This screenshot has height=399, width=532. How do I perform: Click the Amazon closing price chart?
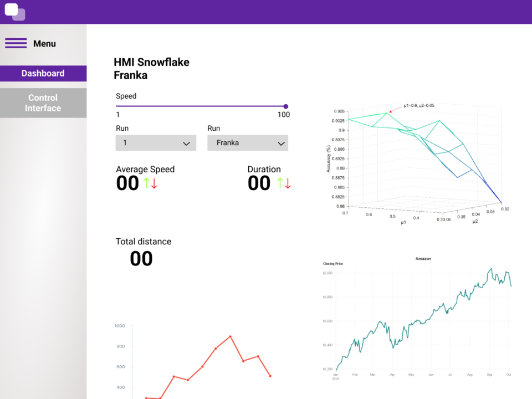pos(417,318)
